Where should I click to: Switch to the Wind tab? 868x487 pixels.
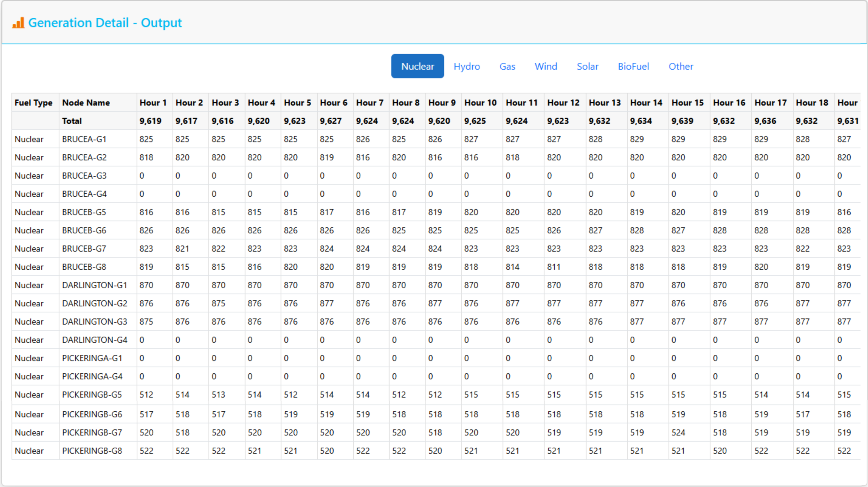tap(546, 66)
